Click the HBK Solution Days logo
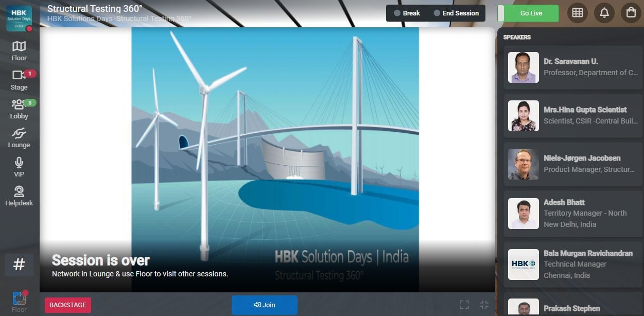 click(19, 19)
